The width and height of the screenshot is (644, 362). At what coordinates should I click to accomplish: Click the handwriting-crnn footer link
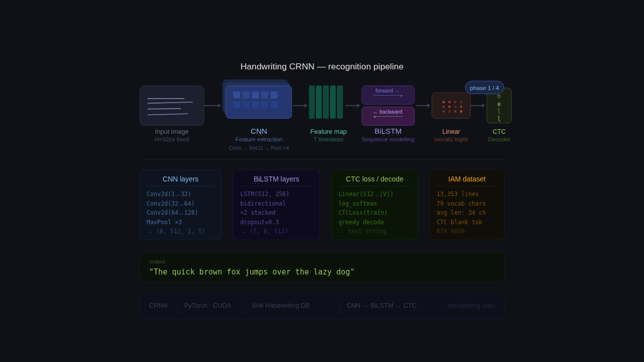(x=471, y=306)
